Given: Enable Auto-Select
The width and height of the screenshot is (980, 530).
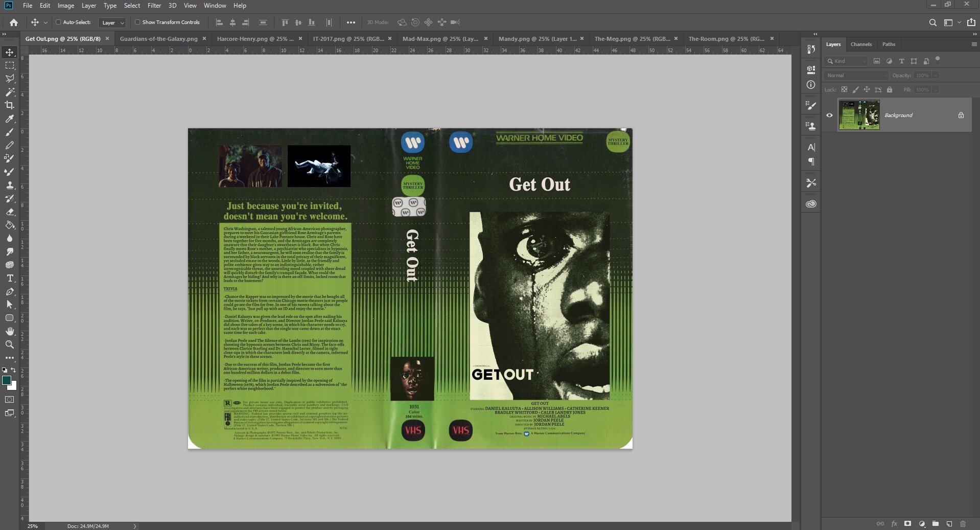Looking at the screenshot, I should tap(58, 22).
